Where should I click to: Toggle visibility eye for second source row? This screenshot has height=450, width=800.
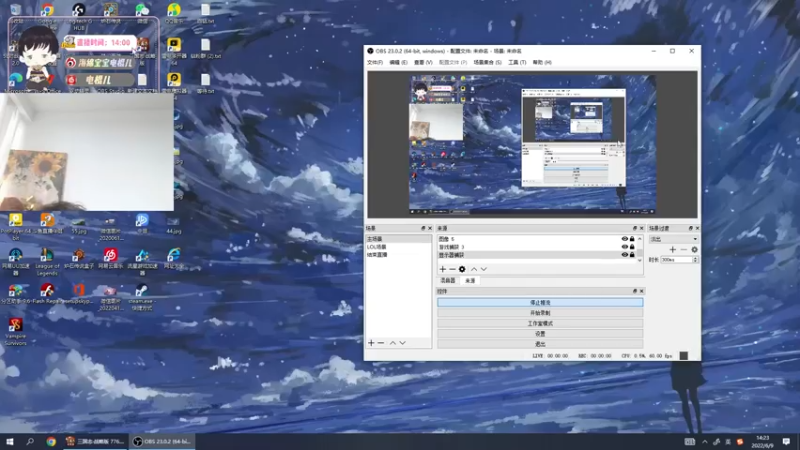pos(624,247)
